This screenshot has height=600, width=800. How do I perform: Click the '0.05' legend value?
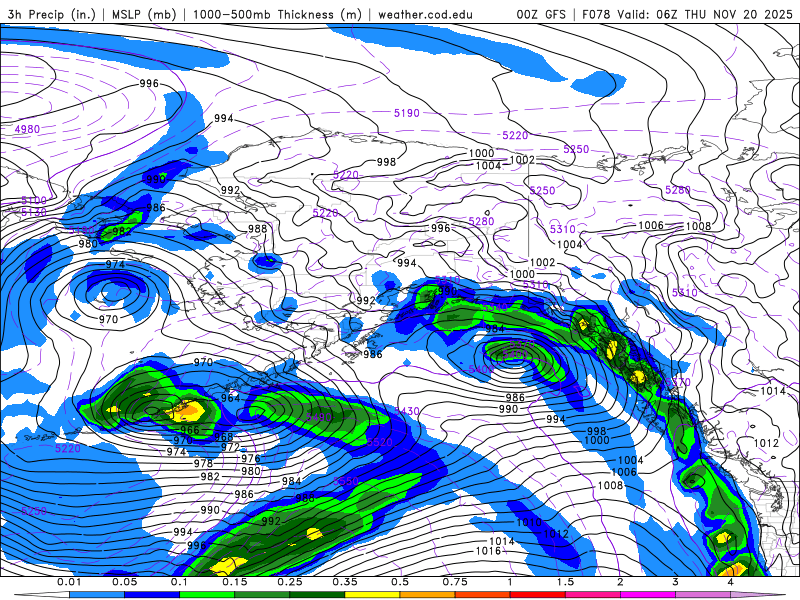coord(124,582)
